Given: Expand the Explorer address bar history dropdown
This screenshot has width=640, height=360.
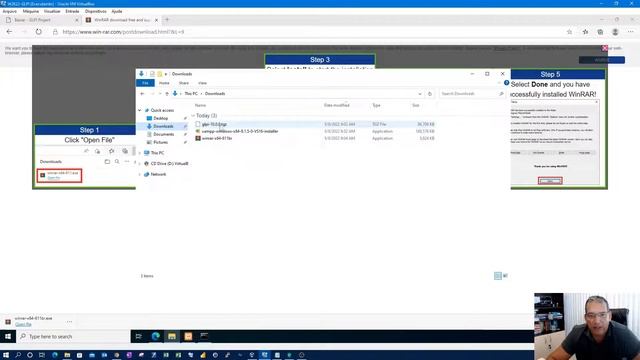Looking at the screenshot, I should pos(420,93).
